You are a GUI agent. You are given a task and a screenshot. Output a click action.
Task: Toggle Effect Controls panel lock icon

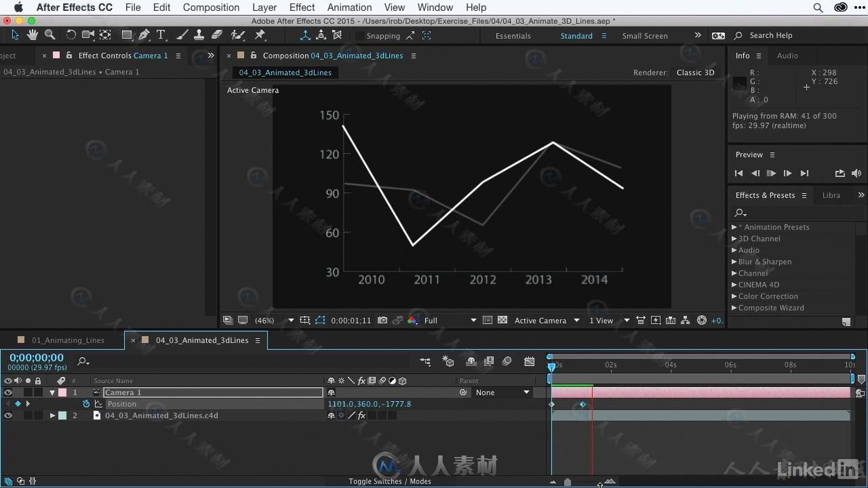click(68, 56)
